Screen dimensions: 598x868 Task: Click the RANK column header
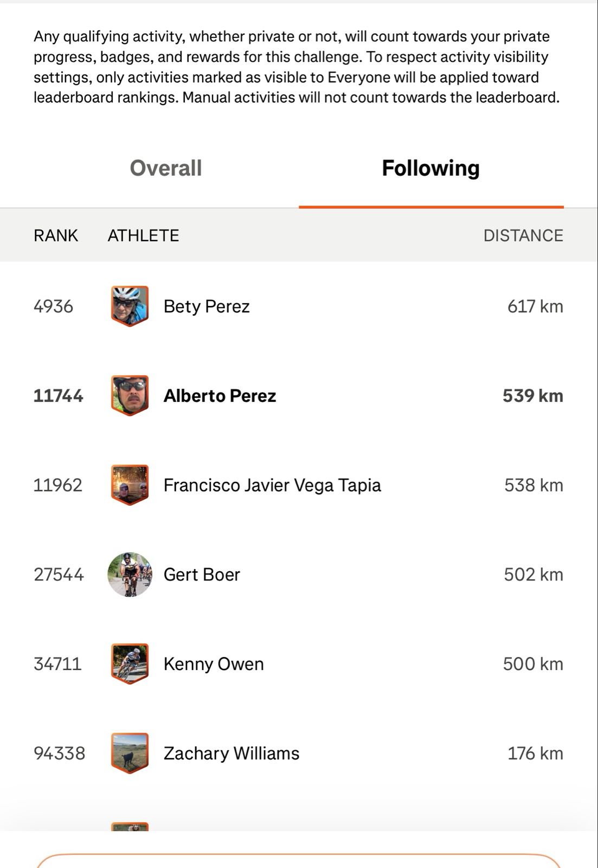point(56,235)
